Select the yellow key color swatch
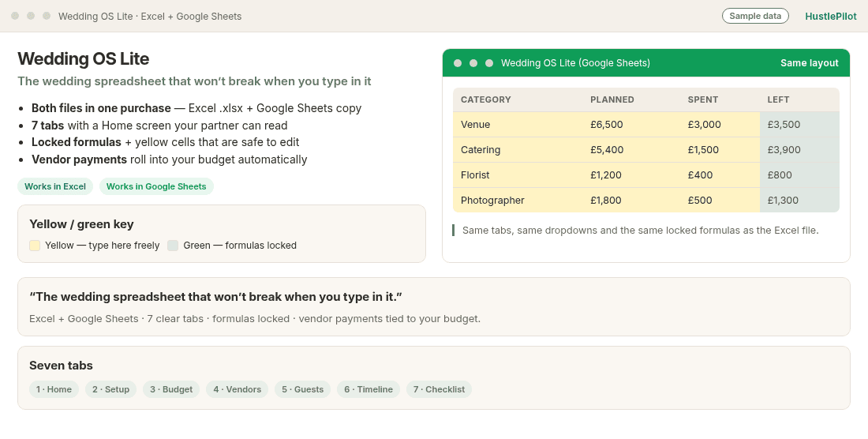 pyautogui.click(x=34, y=246)
